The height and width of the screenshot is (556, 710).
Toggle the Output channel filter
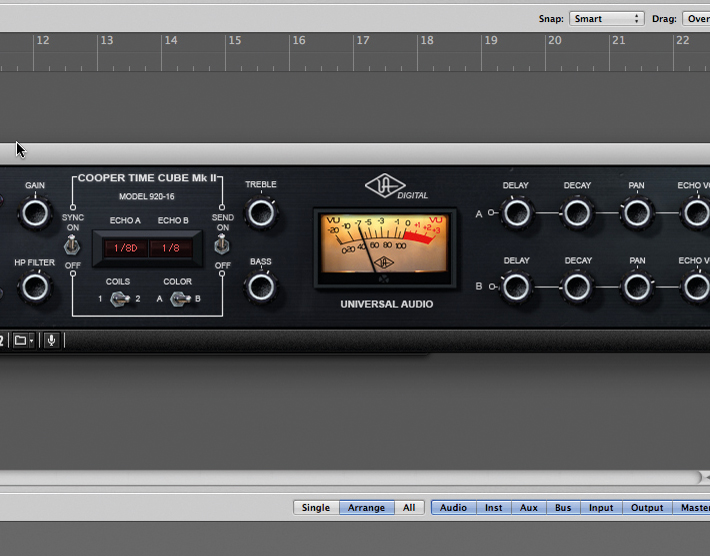(647, 508)
